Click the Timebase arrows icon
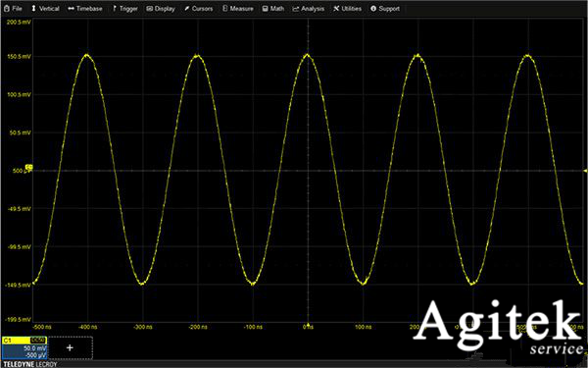588x368 pixels. click(x=71, y=8)
